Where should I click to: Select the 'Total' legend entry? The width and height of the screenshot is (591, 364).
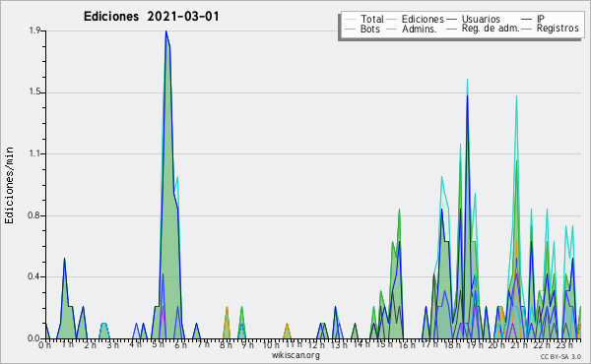[371, 19]
